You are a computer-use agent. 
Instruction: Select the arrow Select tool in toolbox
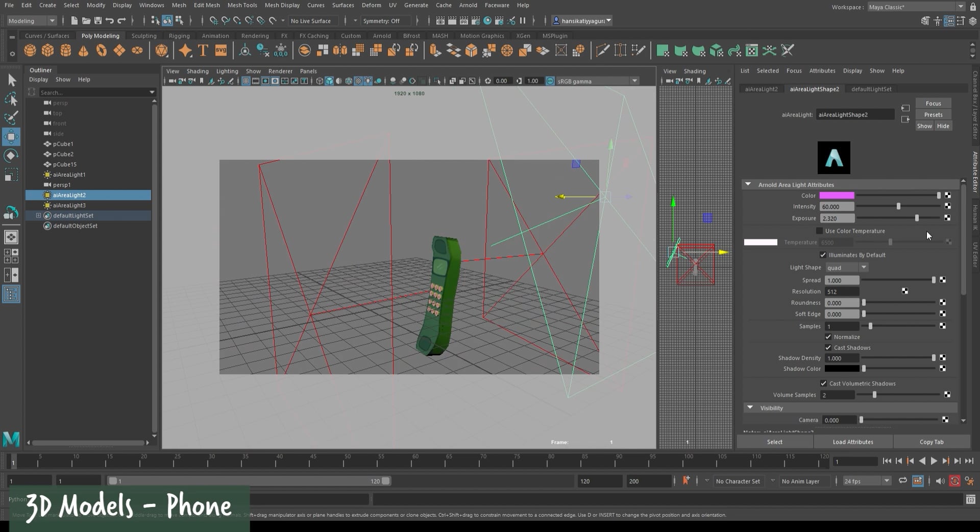tap(11, 80)
